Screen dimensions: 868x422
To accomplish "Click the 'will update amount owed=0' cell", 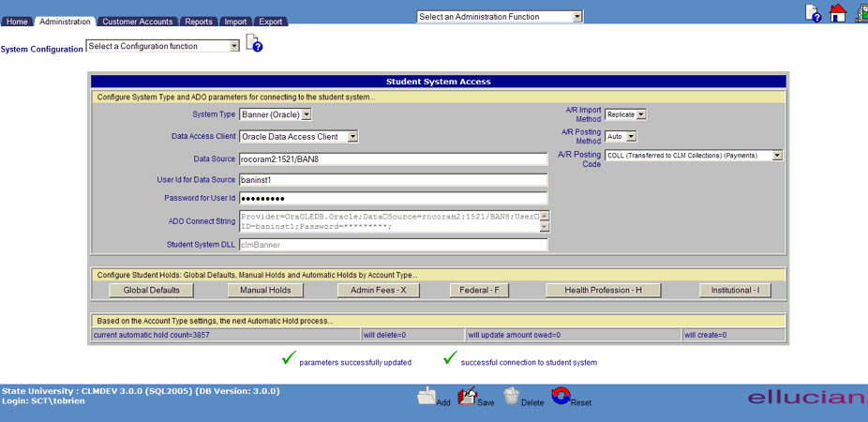I will [574, 335].
